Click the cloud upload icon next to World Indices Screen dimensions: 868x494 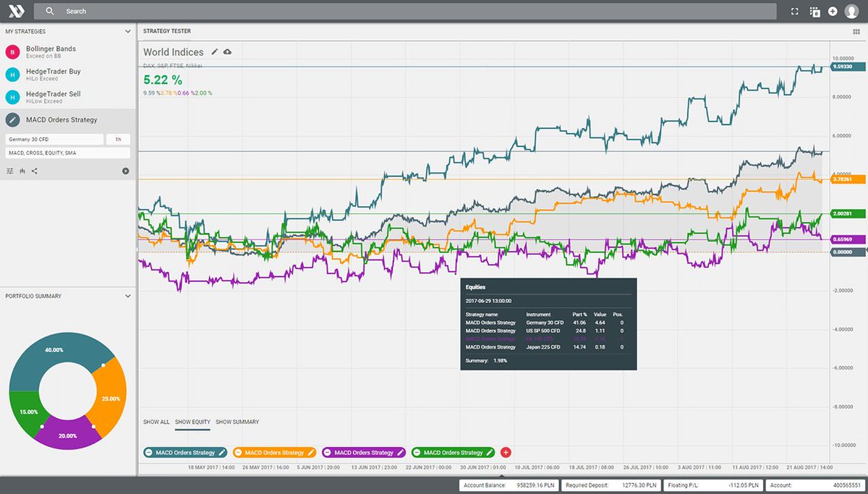pos(228,52)
